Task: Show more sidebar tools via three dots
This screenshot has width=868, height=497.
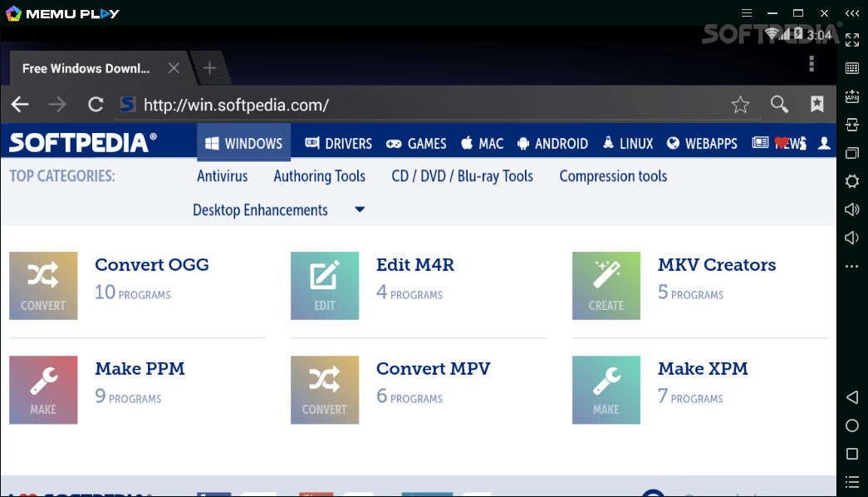Action: [x=852, y=267]
